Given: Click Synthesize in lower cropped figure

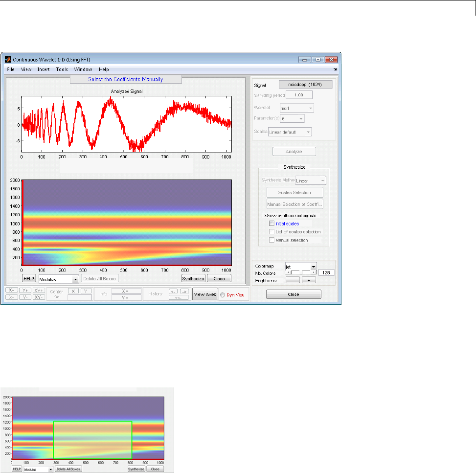Looking at the screenshot, I should [x=136, y=469].
